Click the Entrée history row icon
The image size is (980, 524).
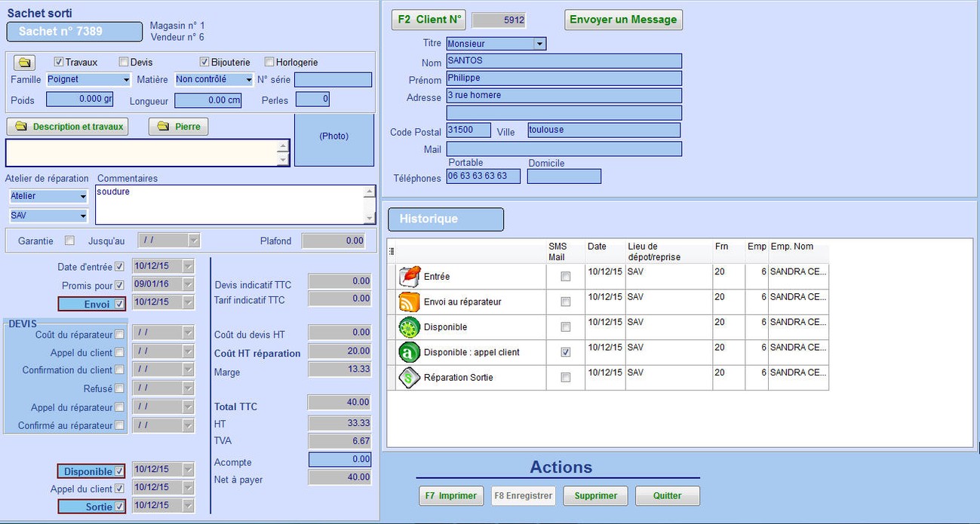tap(409, 277)
